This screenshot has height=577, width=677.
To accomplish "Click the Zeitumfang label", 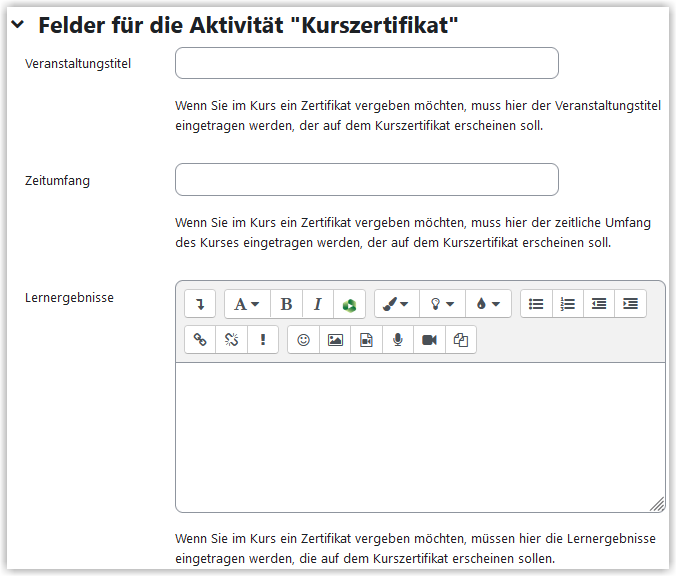I will click(57, 180).
